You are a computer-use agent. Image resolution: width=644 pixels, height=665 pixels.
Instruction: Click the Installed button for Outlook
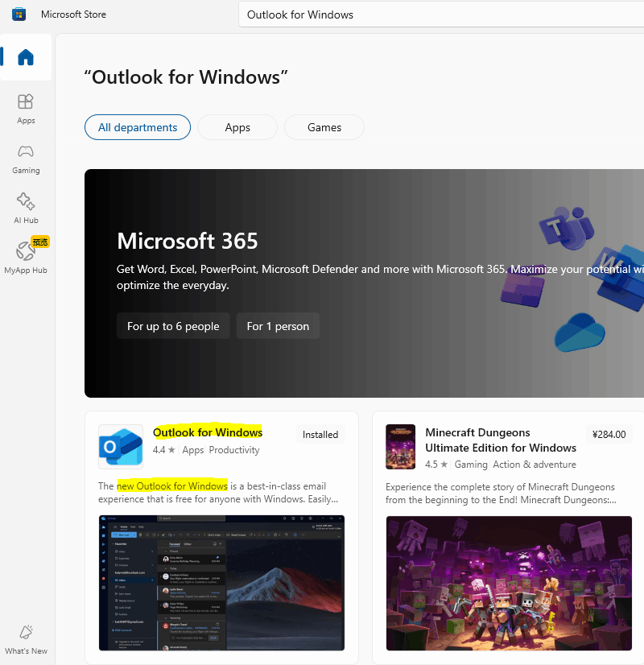tap(320, 434)
